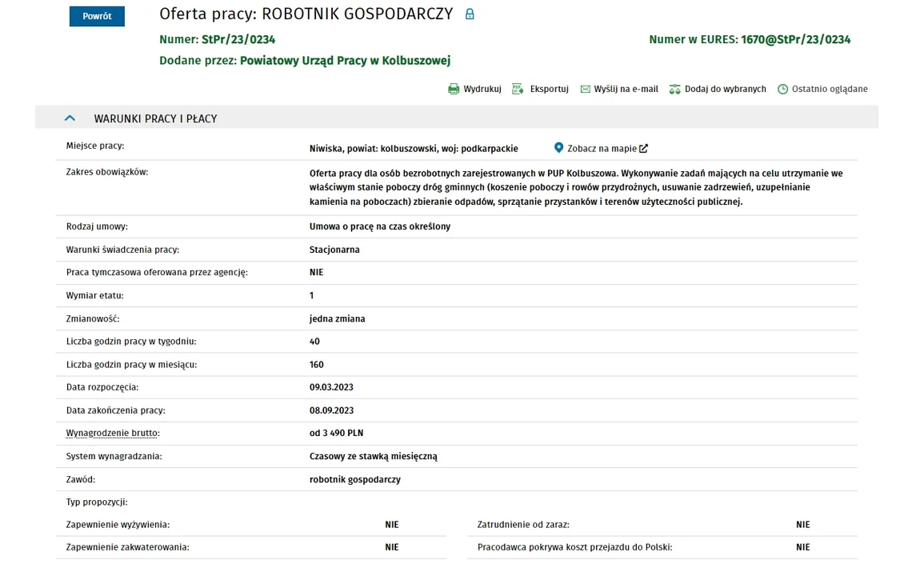Click the Zmianowość label
Viewport: 924px width, 576px height.
pos(93,319)
